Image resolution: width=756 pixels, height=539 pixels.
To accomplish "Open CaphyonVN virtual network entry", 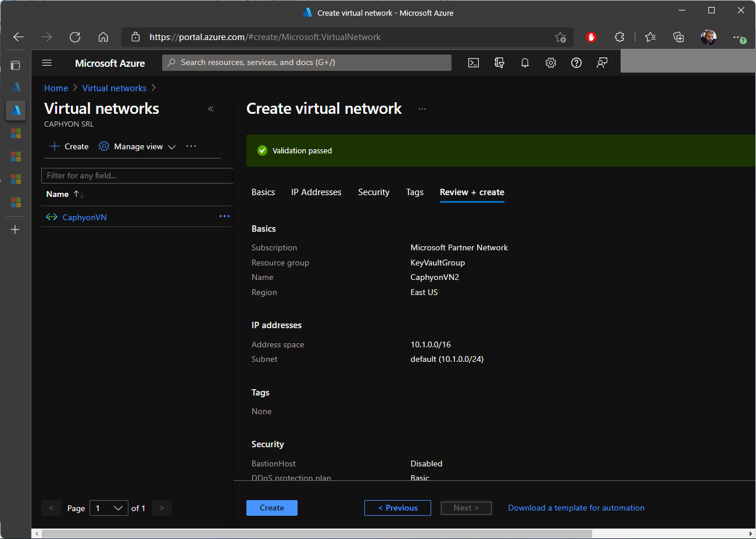I will click(x=85, y=217).
